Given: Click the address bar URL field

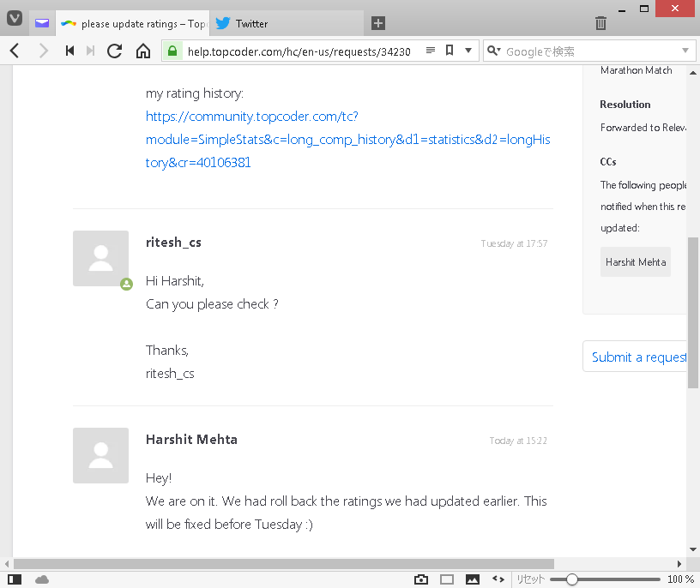Looking at the screenshot, I should [299, 51].
